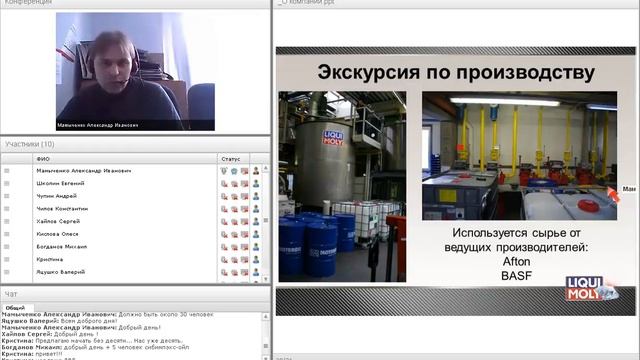Toggle the row marker beside Богданов Михаил
640x360 pixels.
[x=7, y=247]
